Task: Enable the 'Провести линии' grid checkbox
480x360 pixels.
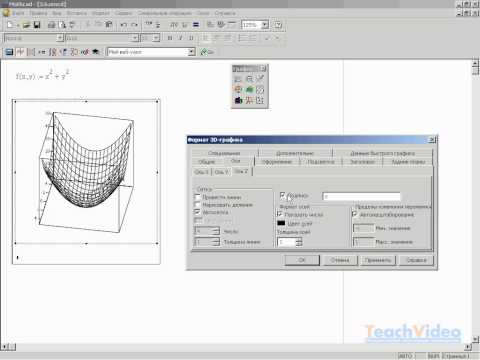Action: (197, 197)
